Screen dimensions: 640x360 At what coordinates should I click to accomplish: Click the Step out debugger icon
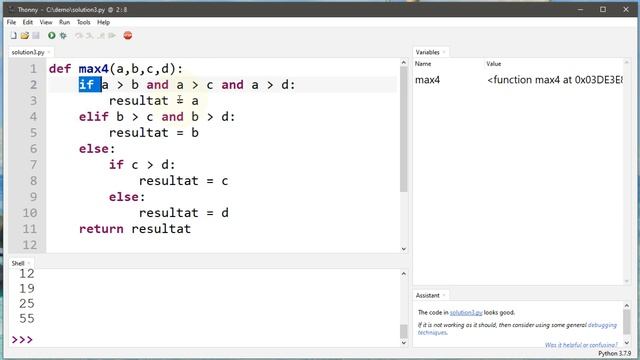tap(101, 36)
